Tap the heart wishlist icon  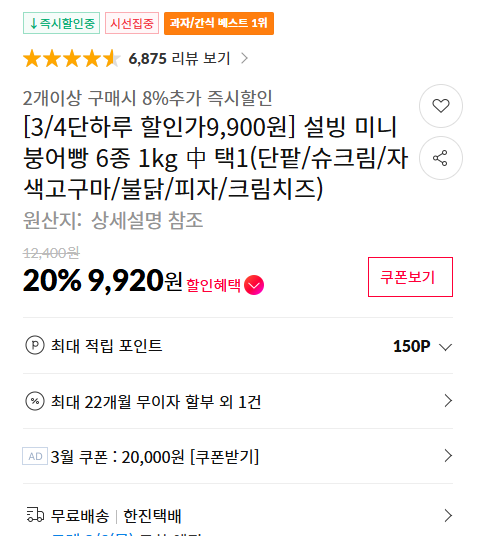coord(441,106)
